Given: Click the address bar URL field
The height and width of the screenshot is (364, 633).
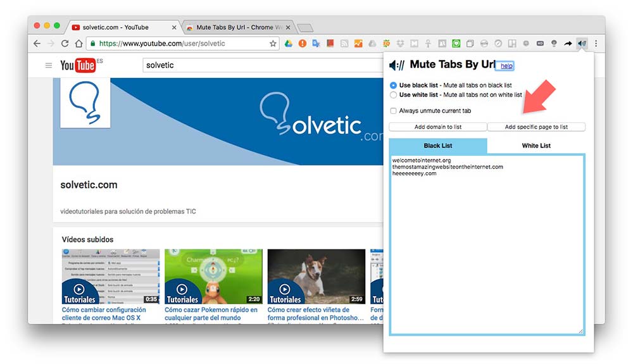Looking at the screenshot, I should click(182, 44).
